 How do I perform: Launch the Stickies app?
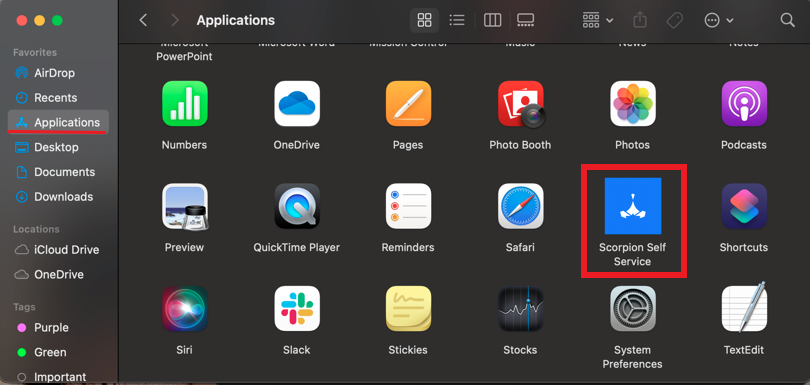(408, 309)
